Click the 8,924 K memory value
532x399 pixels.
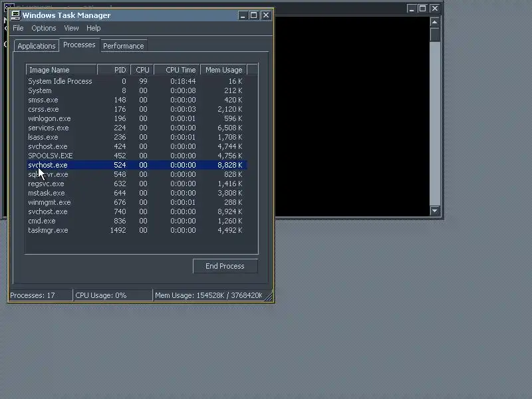tap(229, 211)
